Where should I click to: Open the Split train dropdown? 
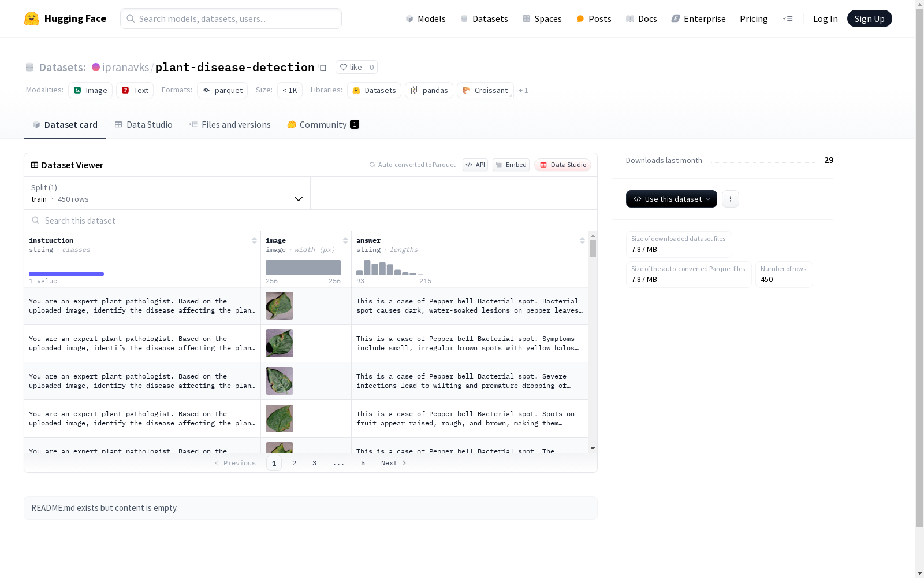(x=167, y=193)
